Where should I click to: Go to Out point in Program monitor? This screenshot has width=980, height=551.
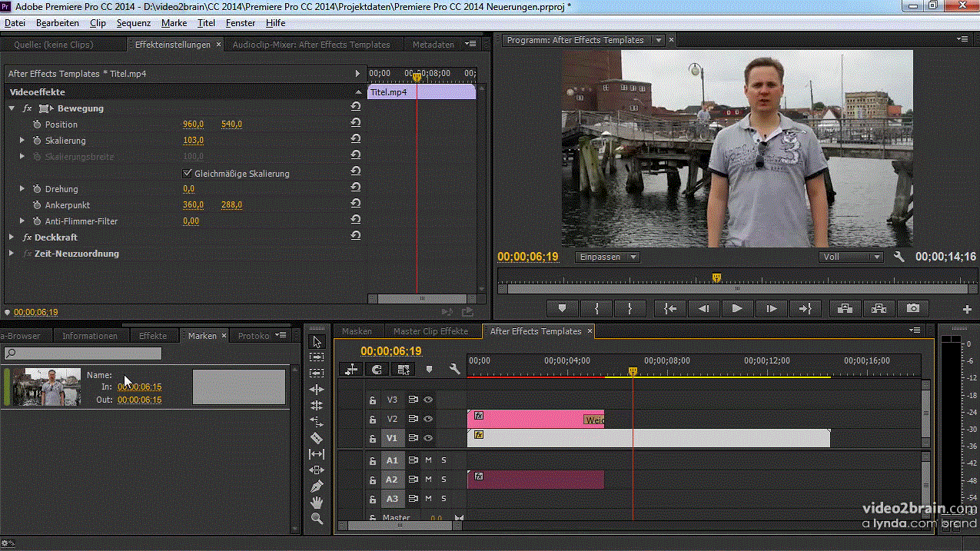(805, 308)
